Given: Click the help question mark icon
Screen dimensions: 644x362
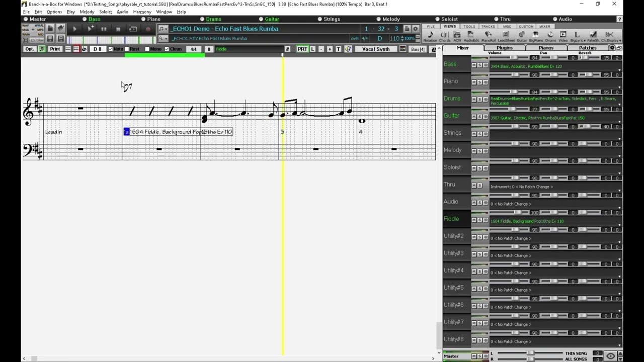Looking at the screenshot, I should click(x=619, y=19).
